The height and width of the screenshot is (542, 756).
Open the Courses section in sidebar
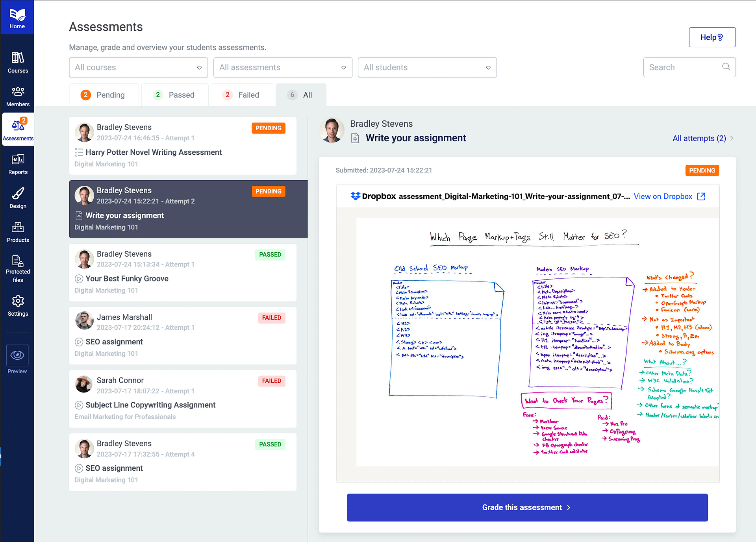point(17,62)
